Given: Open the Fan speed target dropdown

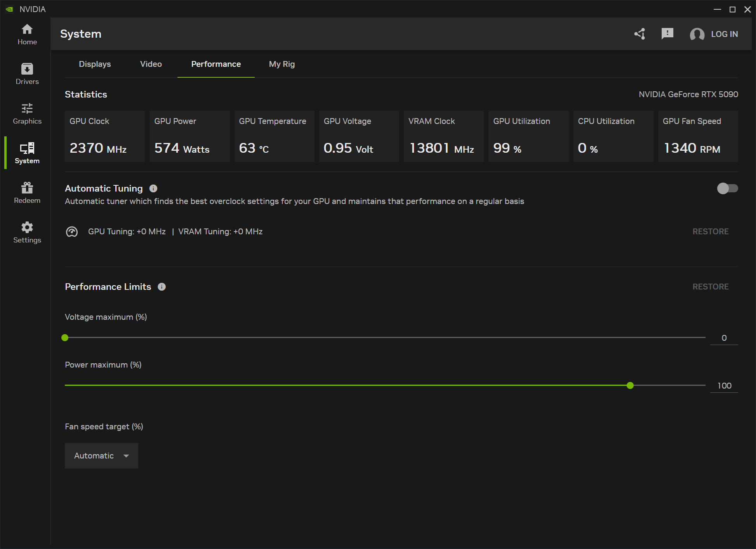Looking at the screenshot, I should tap(101, 456).
